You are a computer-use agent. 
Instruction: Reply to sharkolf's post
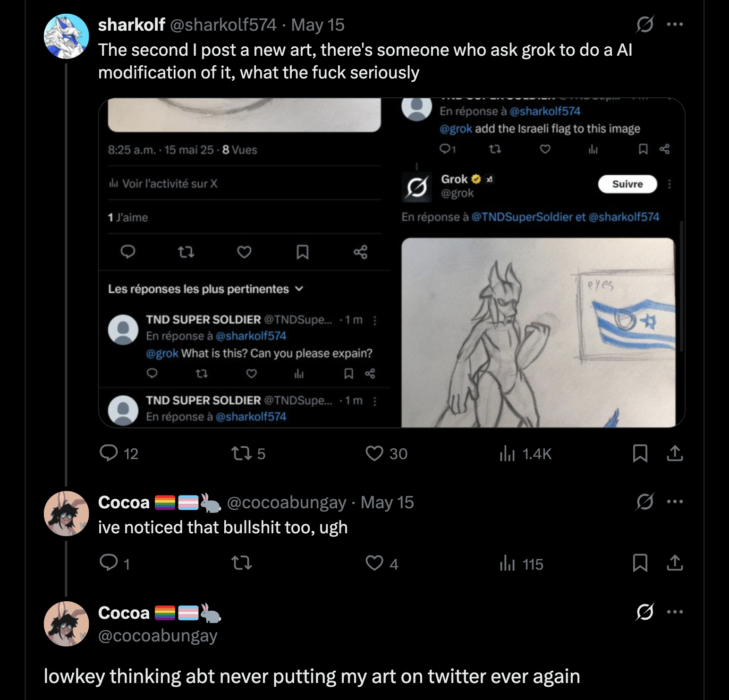[109, 453]
